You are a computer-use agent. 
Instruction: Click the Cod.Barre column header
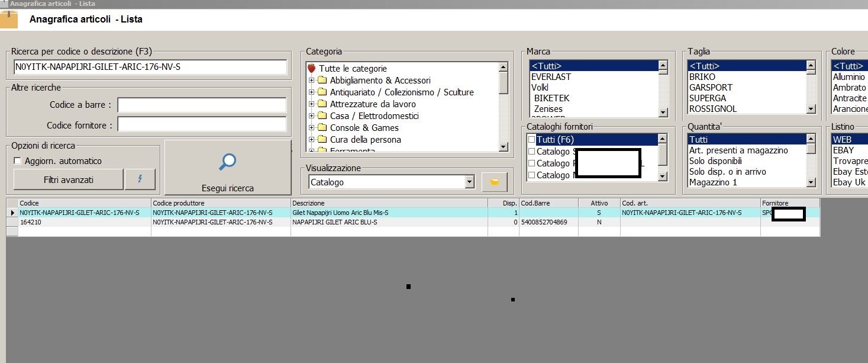[x=548, y=203]
